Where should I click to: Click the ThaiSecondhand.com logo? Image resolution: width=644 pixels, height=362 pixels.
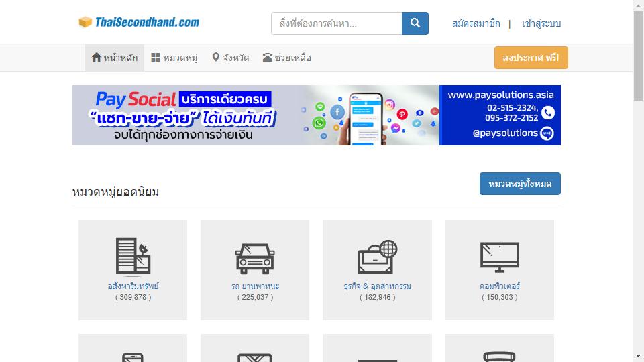pos(139,22)
